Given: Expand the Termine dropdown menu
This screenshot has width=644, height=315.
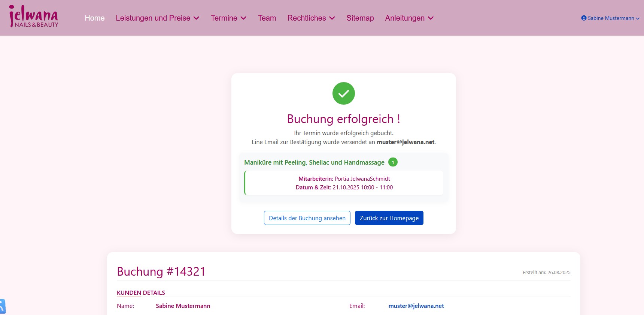Looking at the screenshot, I should click(x=228, y=18).
